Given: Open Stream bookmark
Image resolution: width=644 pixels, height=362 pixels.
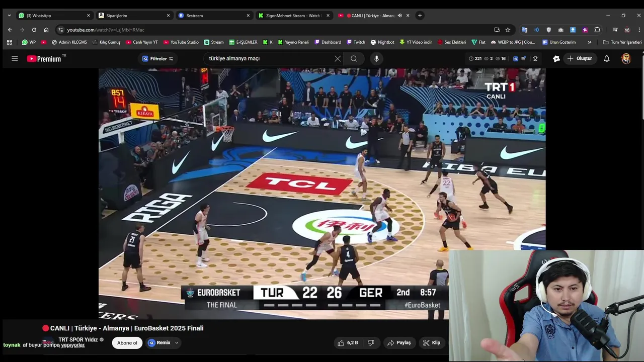Looking at the screenshot, I should (214, 42).
